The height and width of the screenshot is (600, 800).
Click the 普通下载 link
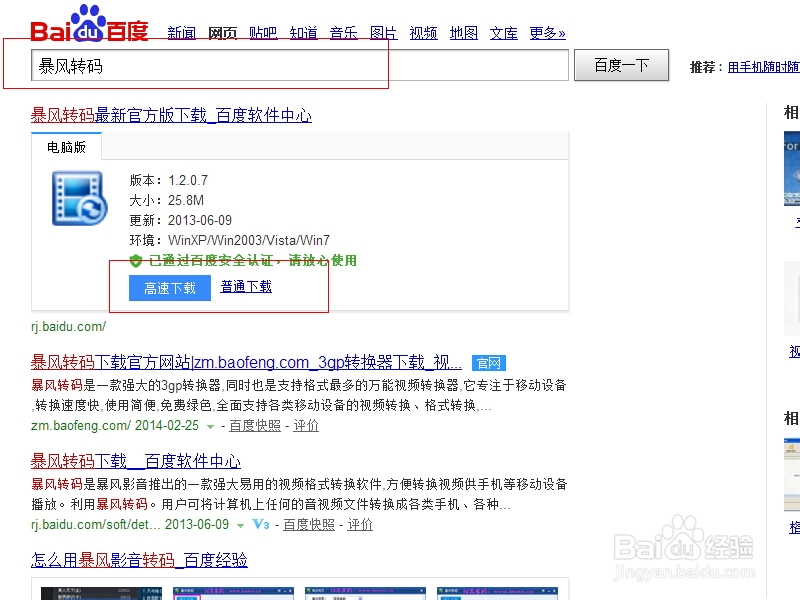pos(246,286)
